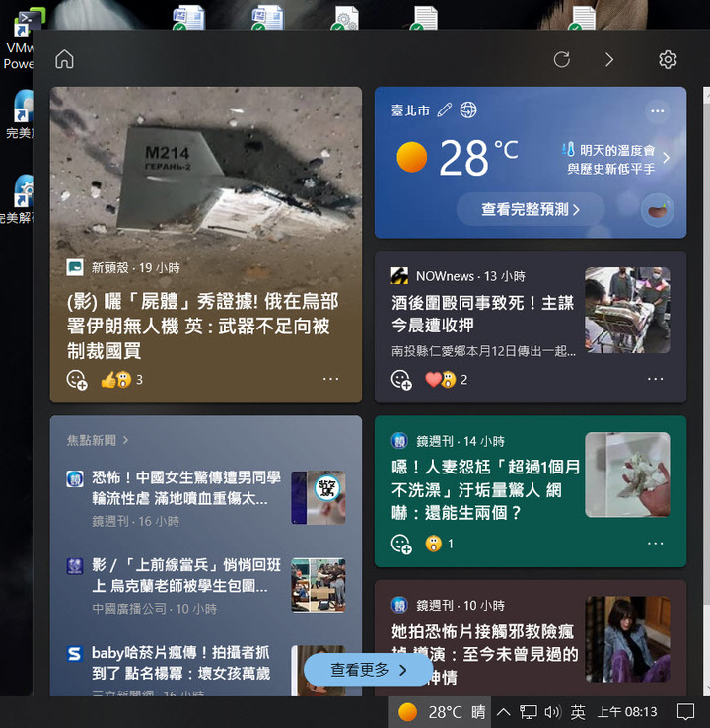
Task: Open more options on the drone news card
Action: pos(331,379)
